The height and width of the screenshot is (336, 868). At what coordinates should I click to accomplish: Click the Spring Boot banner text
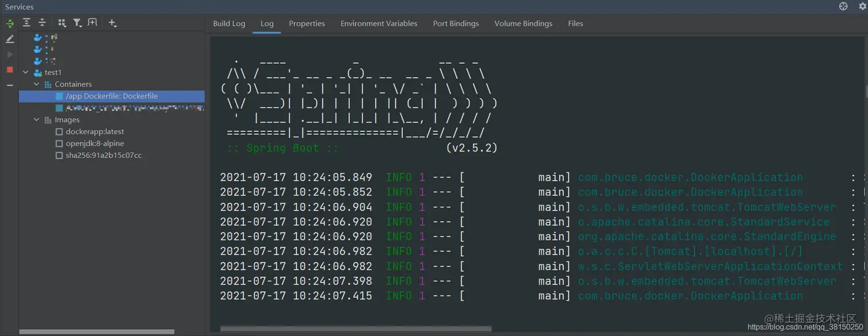(282, 148)
